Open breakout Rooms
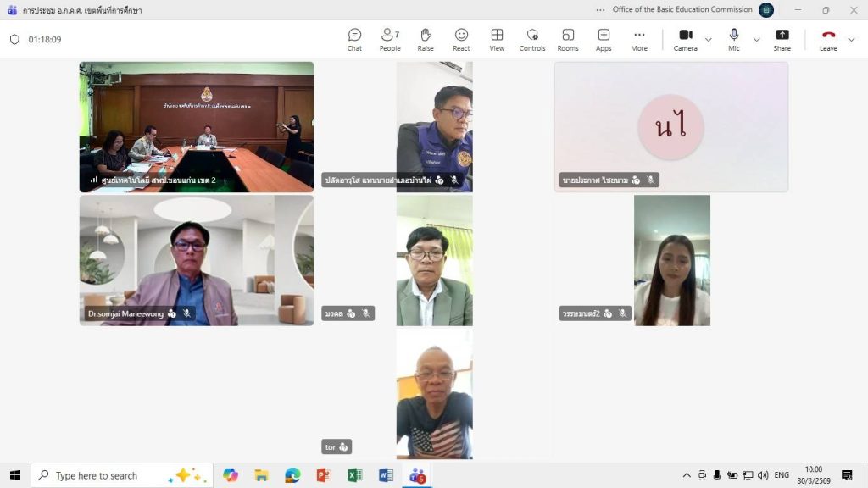 [568, 39]
